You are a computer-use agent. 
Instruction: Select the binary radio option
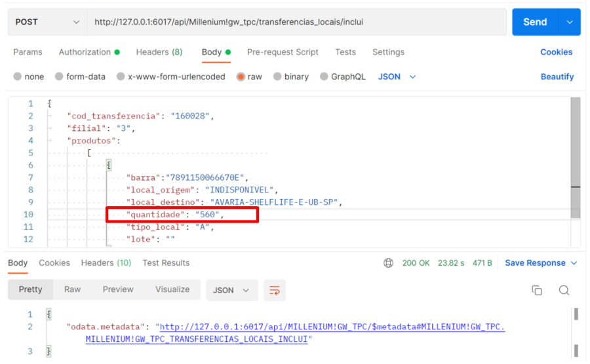tap(277, 77)
